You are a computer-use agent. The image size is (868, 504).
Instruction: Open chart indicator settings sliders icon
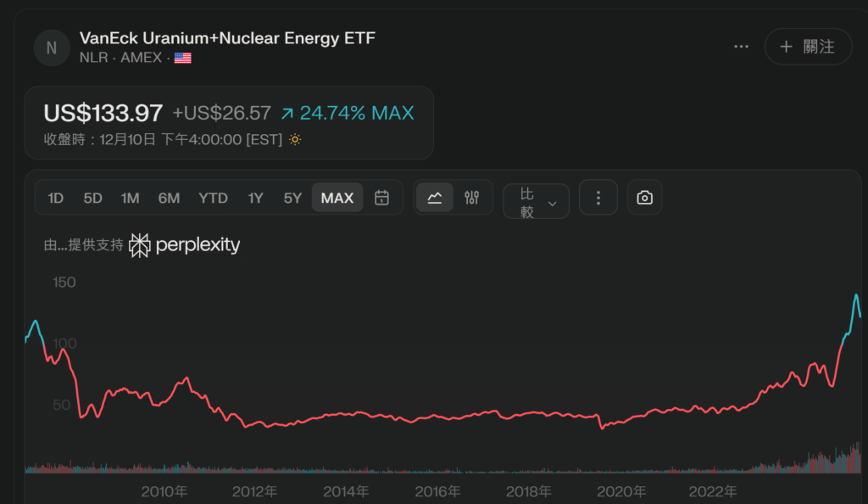472,198
